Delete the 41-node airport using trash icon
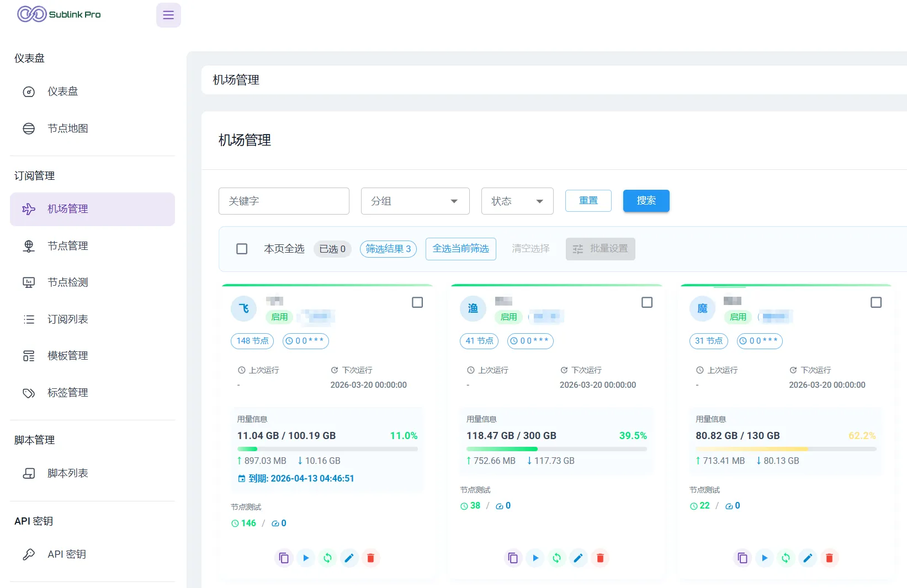This screenshot has width=907, height=588. pos(600,558)
